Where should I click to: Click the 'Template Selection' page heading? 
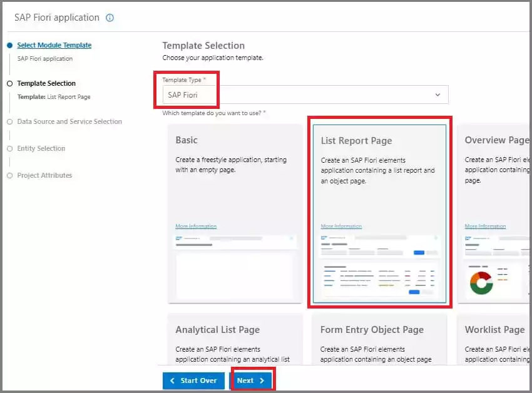coord(203,46)
